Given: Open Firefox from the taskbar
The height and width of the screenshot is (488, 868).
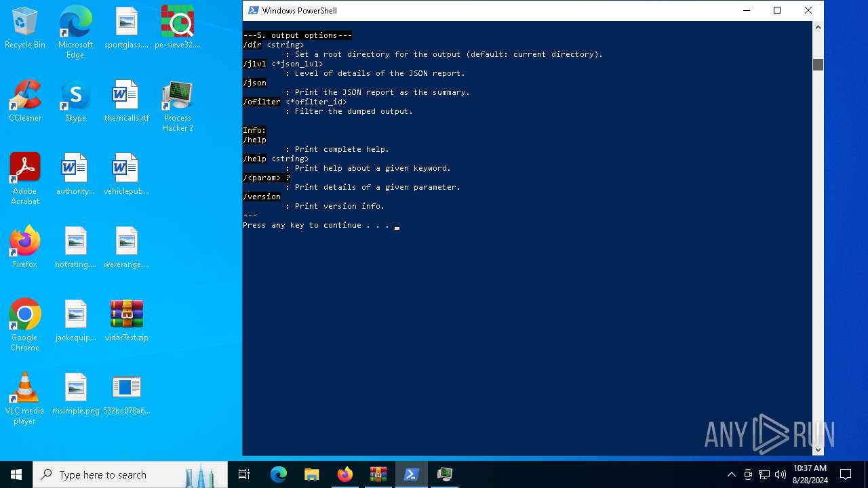Looking at the screenshot, I should 345,474.
